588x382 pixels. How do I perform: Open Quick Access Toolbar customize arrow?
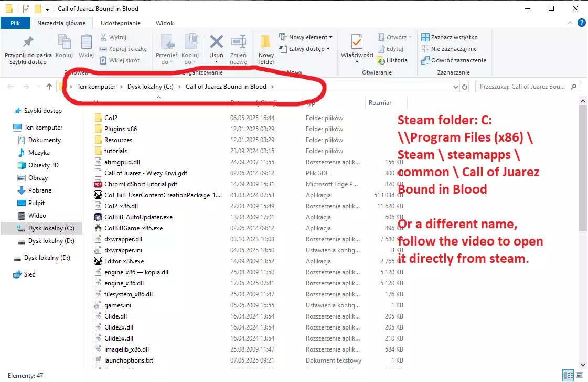[47, 9]
